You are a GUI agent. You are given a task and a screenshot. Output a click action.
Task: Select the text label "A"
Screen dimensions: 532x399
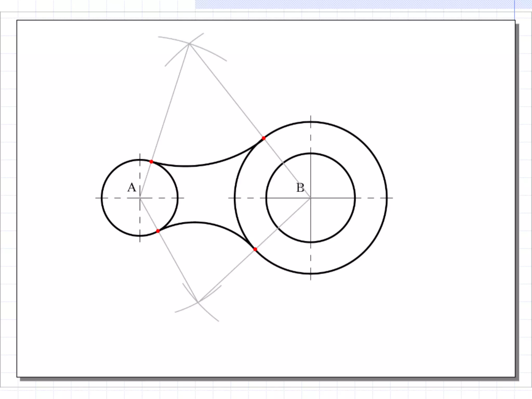pos(132,188)
